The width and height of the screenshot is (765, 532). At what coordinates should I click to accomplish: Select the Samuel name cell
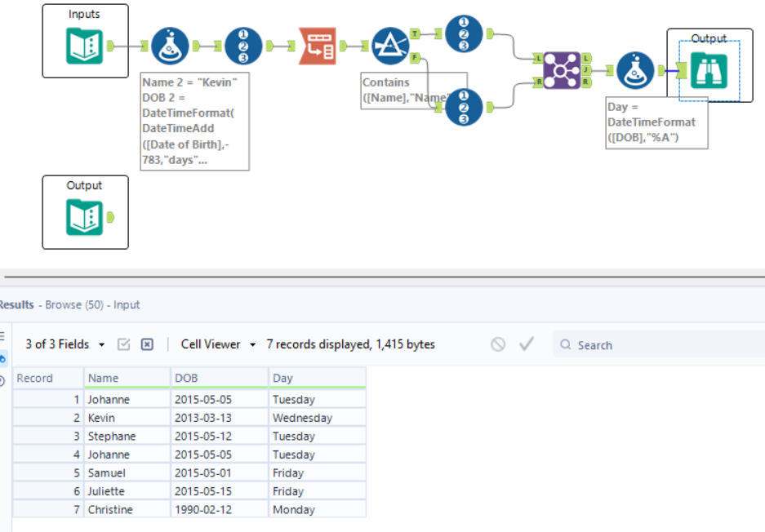(x=127, y=473)
